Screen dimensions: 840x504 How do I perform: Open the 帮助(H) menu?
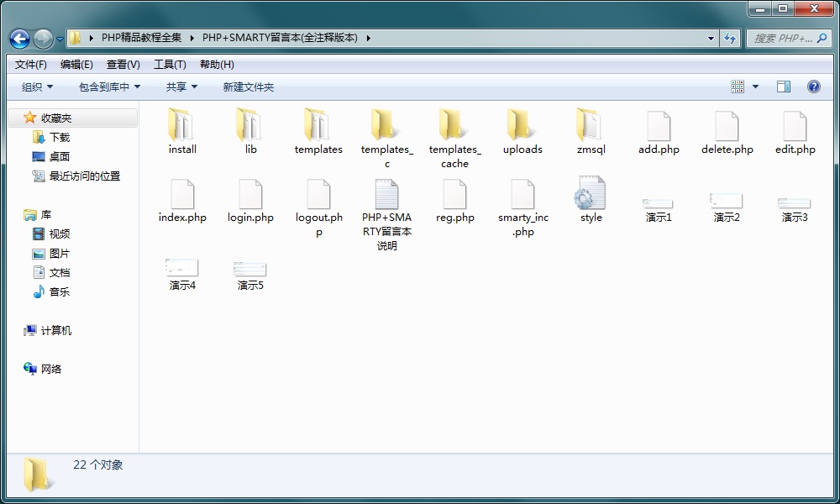tap(217, 65)
